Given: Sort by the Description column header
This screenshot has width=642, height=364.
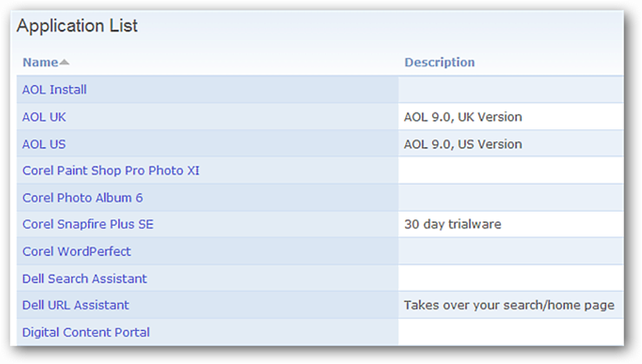Looking at the screenshot, I should [439, 62].
